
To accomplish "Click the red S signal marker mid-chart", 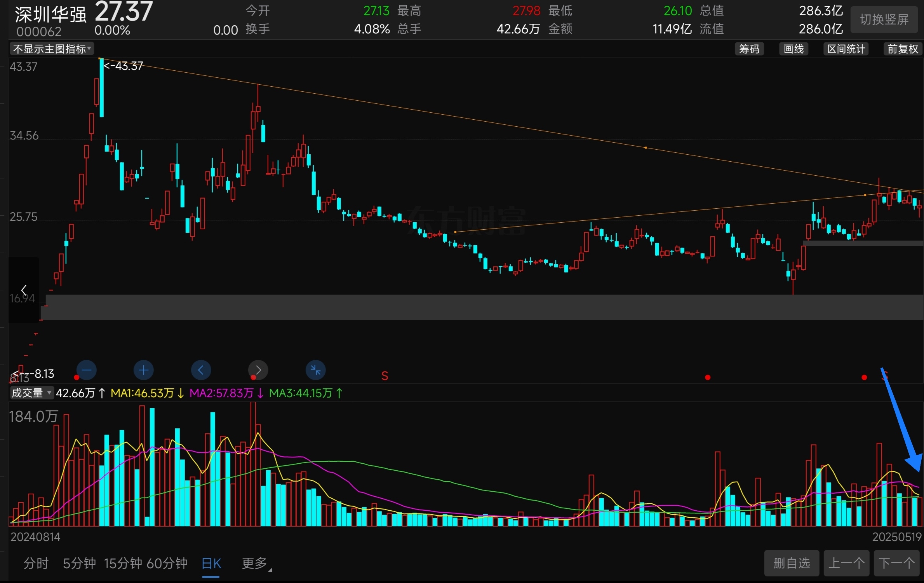I will click(385, 376).
